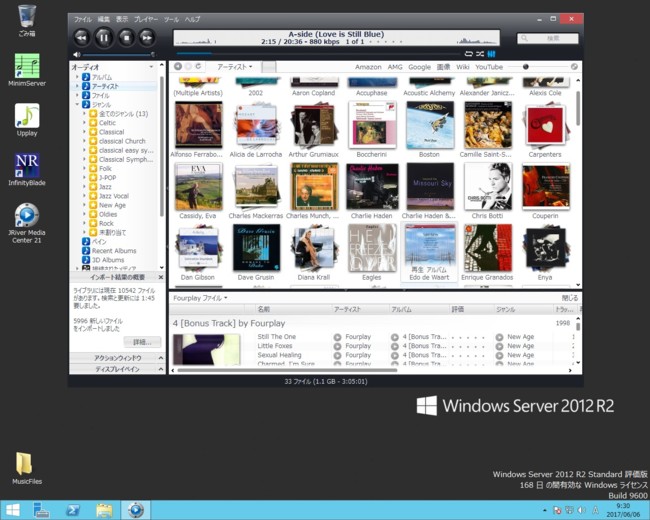Launch PowerShell from the taskbar
Screen dimensions: 650x520
(x=73, y=510)
